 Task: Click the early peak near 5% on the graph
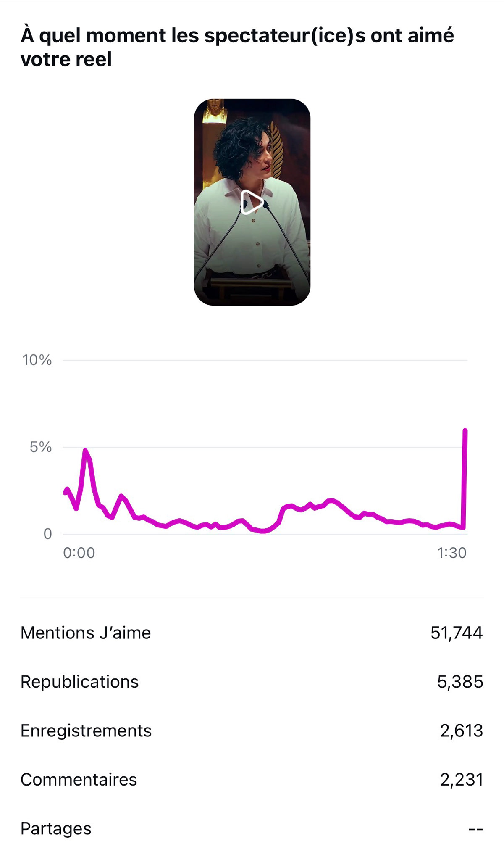point(85,451)
